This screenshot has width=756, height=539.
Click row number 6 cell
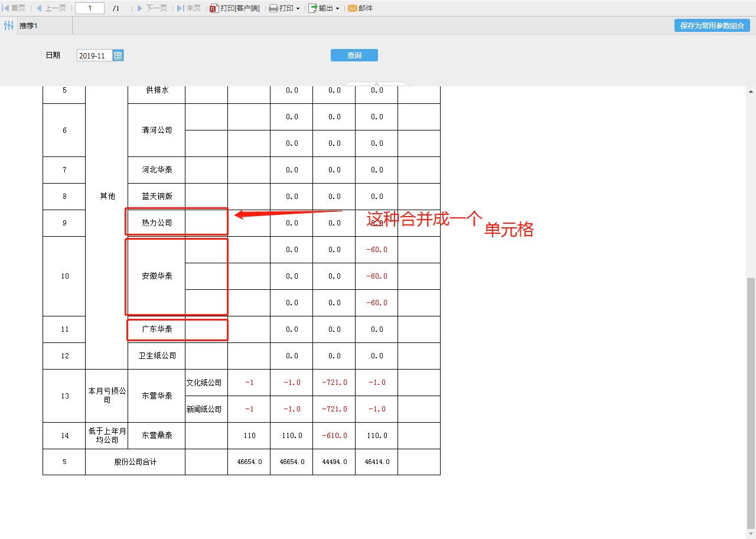tap(64, 130)
